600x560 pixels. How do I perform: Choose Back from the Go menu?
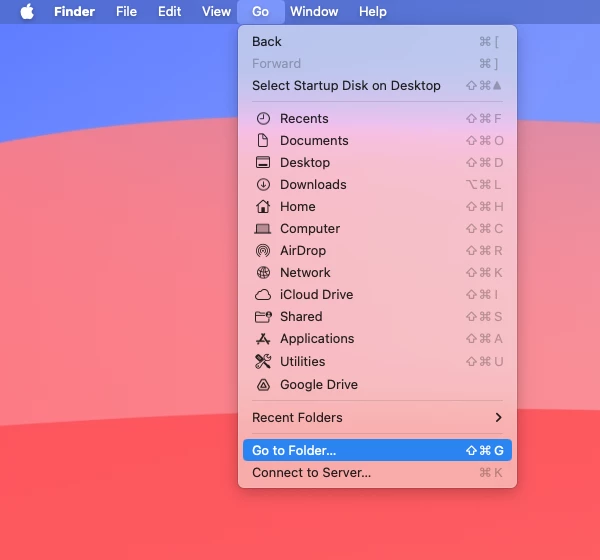click(x=377, y=41)
